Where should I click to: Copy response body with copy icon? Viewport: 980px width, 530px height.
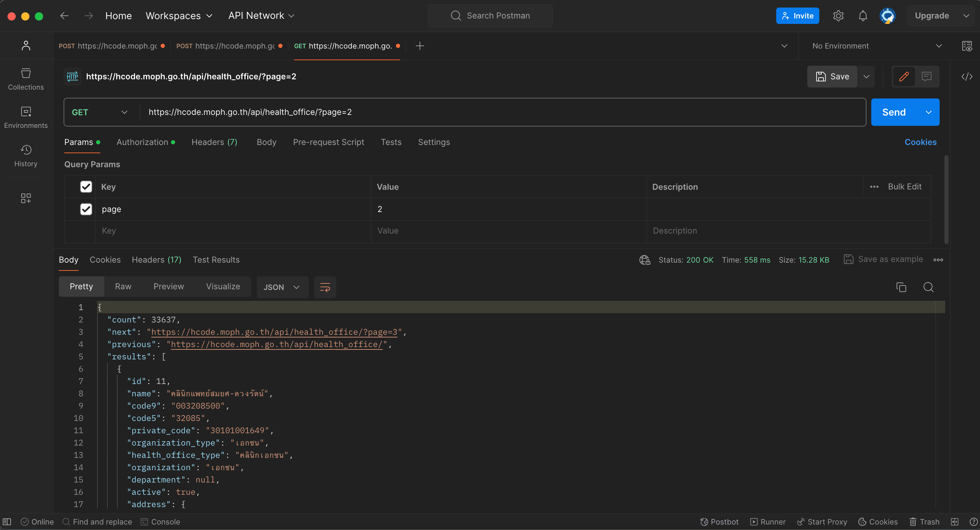coord(901,287)
